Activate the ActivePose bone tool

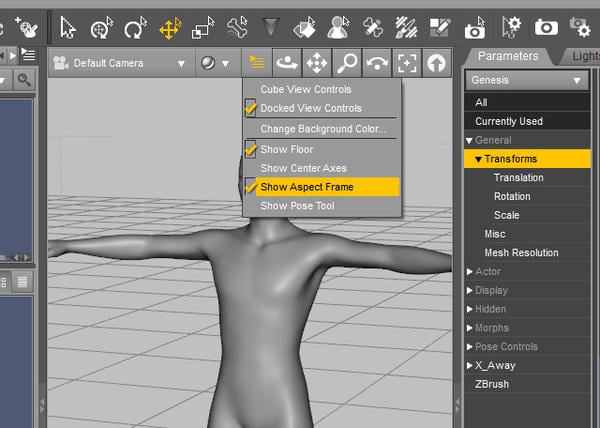237,28
